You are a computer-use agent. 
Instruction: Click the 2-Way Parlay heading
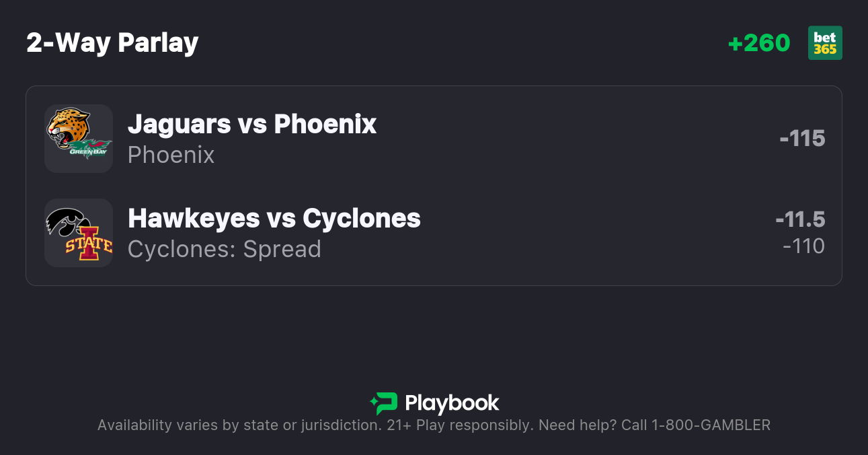click(x=112, y=43)
